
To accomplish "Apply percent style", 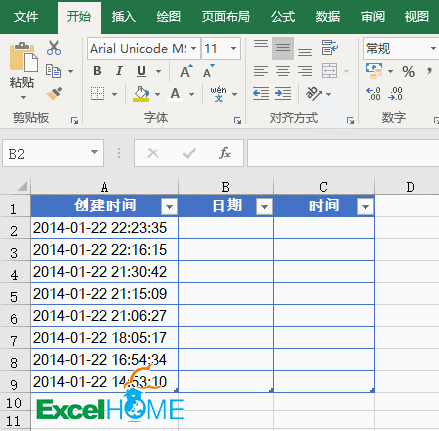I will pos(408,71).
